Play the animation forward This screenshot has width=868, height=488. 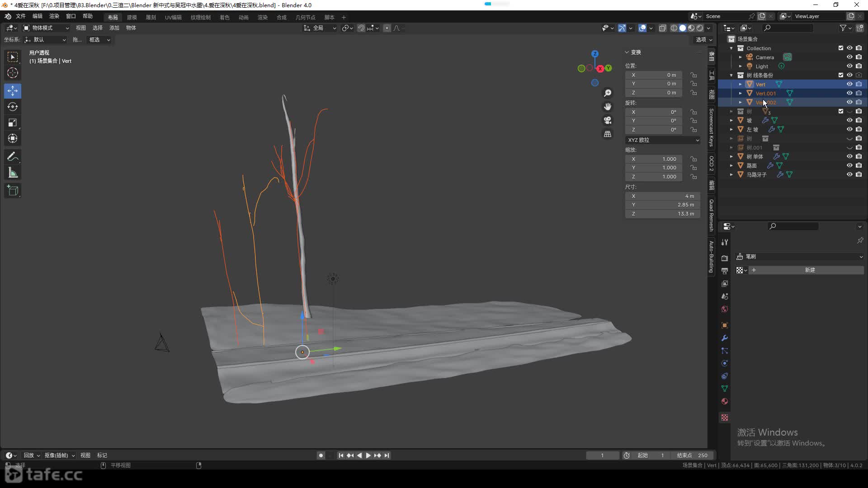coord(368,455)
